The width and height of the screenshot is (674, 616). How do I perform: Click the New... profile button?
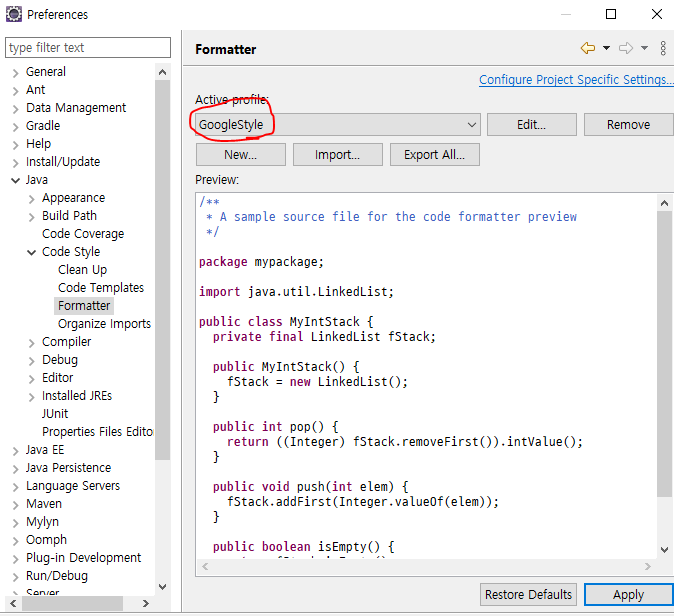(x=240, y=155)
